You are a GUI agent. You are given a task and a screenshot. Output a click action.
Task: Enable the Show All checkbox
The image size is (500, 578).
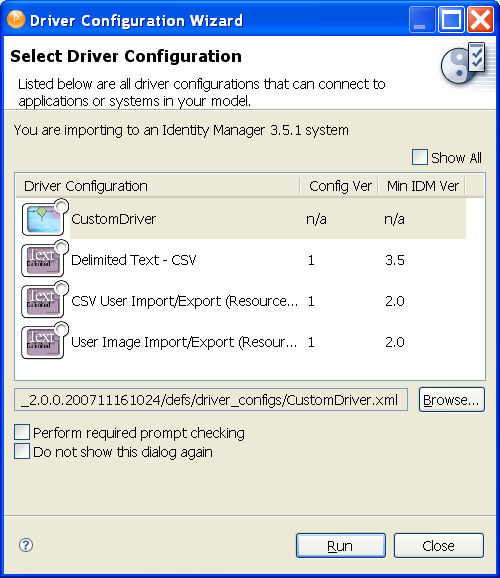click(x=420, y=157)
